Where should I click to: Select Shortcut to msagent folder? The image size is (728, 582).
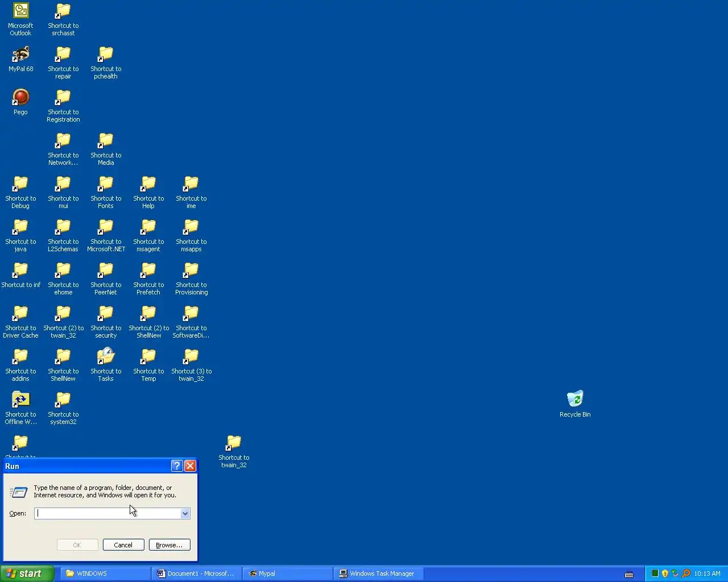click(x=148, y=235)
